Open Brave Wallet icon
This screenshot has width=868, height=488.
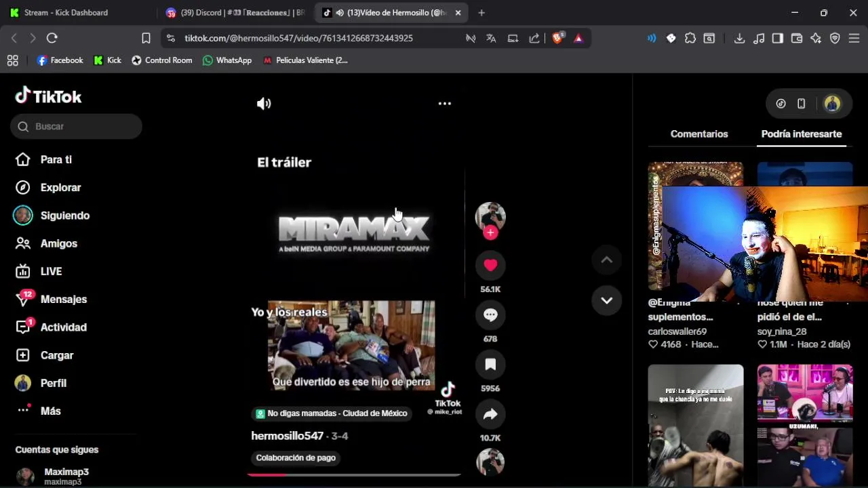[797, 39]
